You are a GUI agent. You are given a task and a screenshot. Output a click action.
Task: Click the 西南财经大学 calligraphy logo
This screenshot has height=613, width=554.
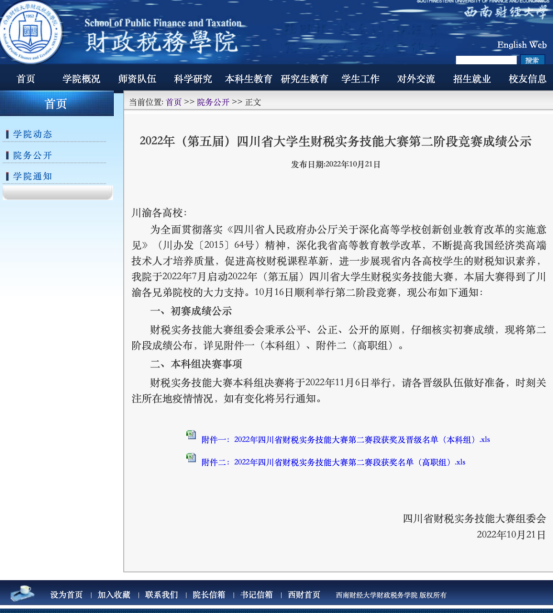pos(506,11)
